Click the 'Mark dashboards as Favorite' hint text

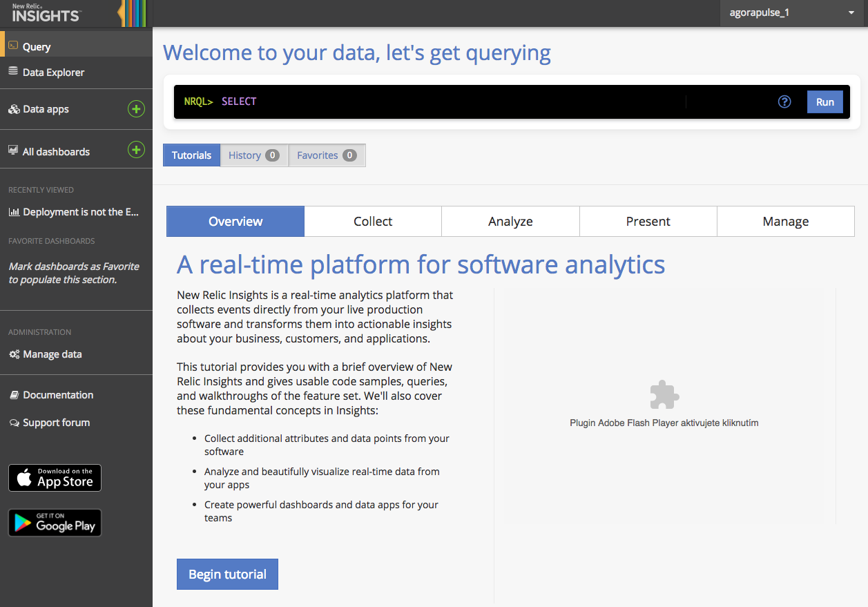click(73, 273)
